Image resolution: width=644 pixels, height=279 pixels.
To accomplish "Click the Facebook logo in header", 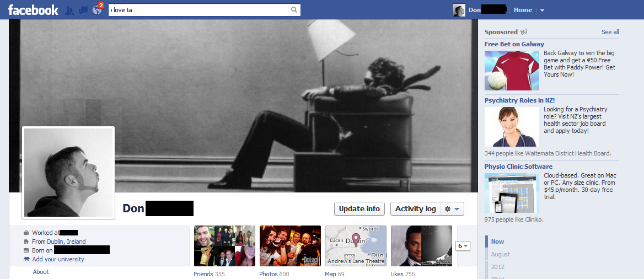I will (x=33, y=10).
